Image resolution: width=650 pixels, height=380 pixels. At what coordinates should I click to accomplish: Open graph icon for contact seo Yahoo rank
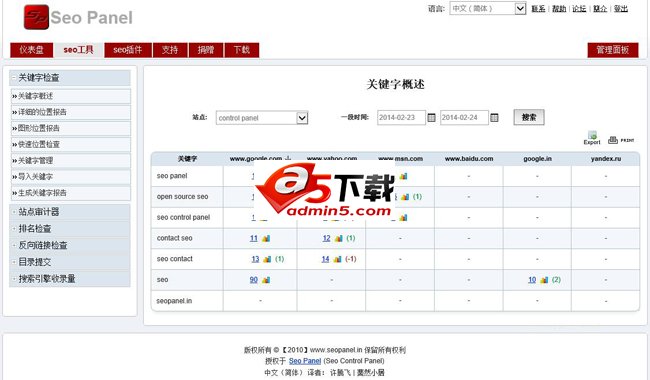click(338, 238)
